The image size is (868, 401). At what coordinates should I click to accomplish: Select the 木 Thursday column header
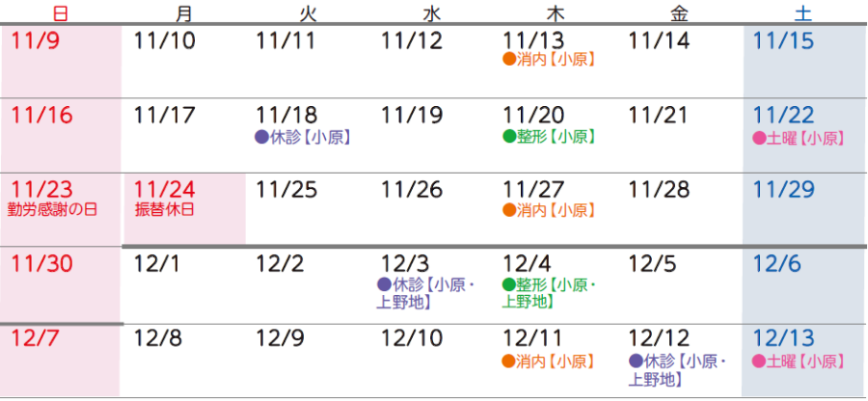point(555,13)
